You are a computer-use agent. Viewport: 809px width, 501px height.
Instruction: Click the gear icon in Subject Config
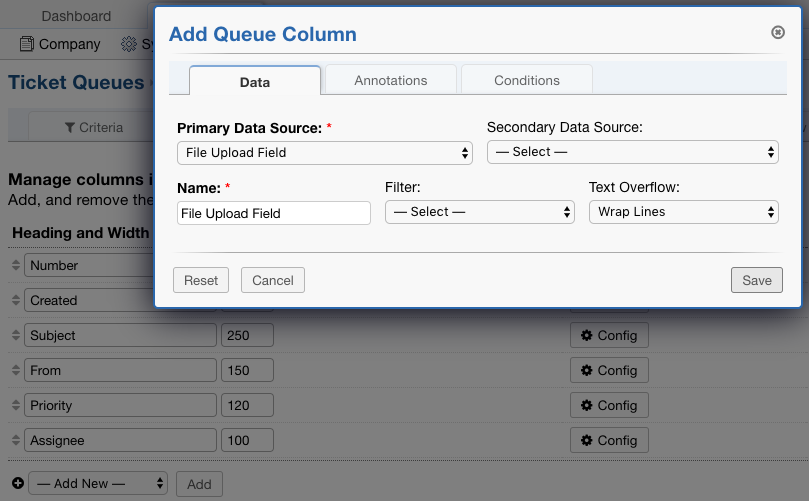pyautogui.click(x=587, y=335)
